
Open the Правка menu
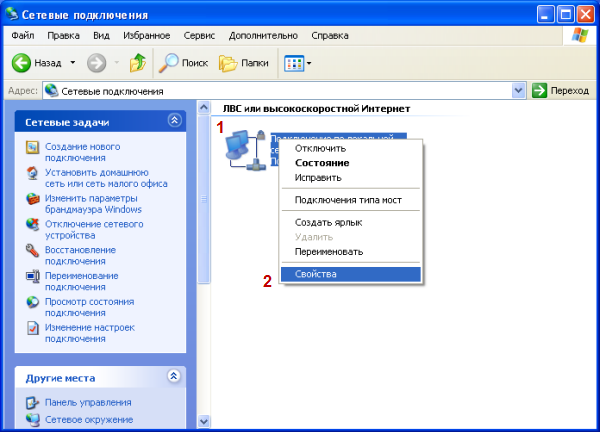64,36
